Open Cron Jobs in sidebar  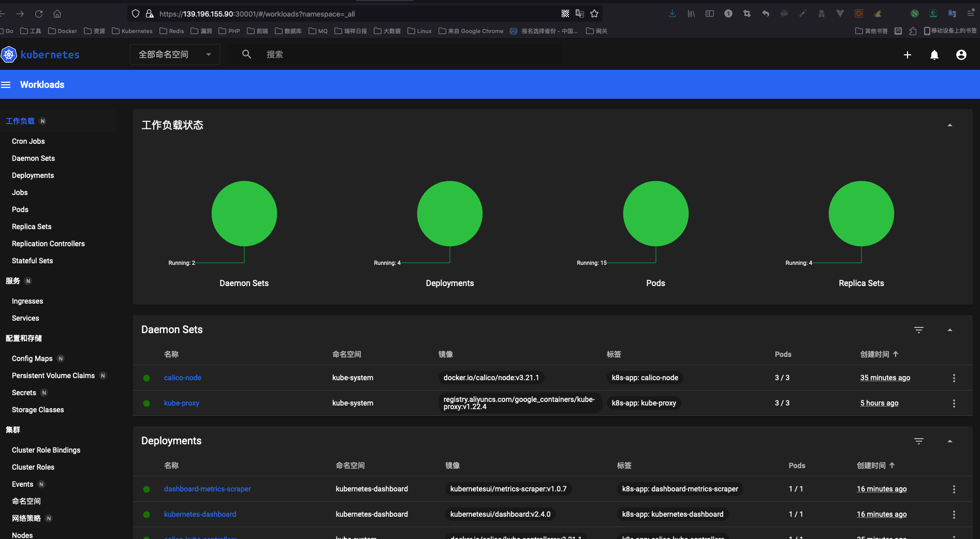(28, 141)
